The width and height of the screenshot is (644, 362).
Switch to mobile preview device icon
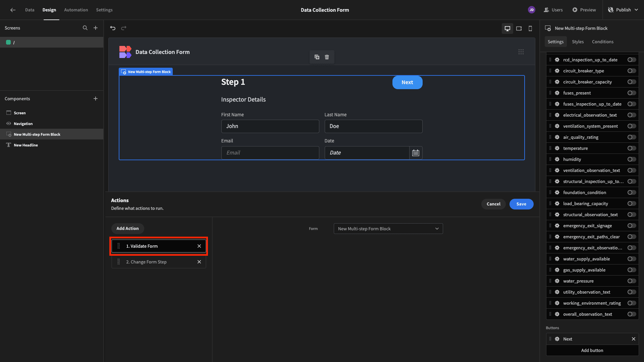tap(530, 28)
